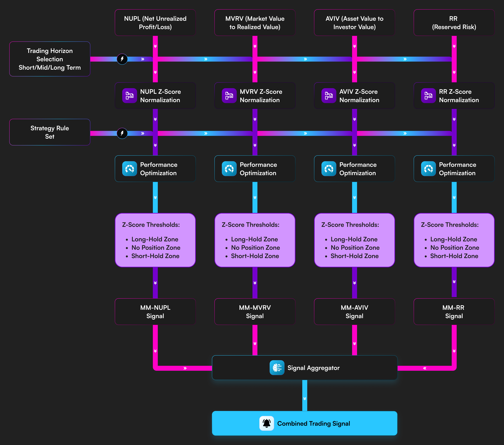Click the MVRV Z-Score Normalization purple icon

pyautogui.click(x=229, y=95)
